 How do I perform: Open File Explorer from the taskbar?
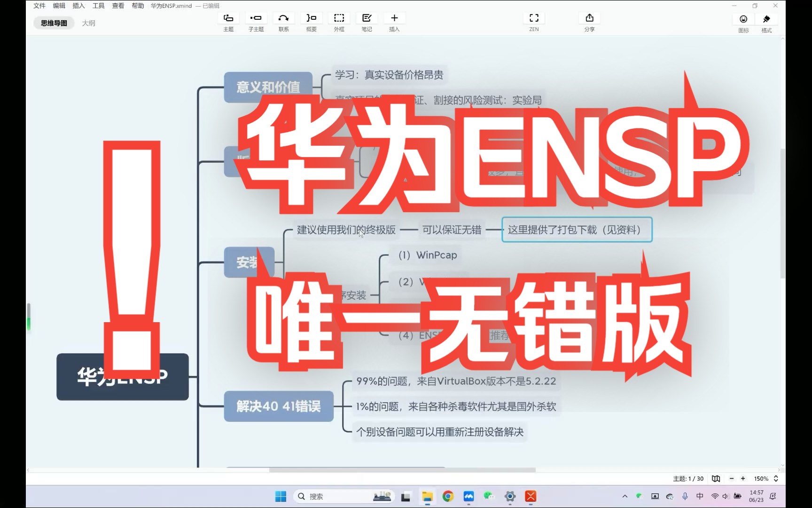[x=427, y=496]
